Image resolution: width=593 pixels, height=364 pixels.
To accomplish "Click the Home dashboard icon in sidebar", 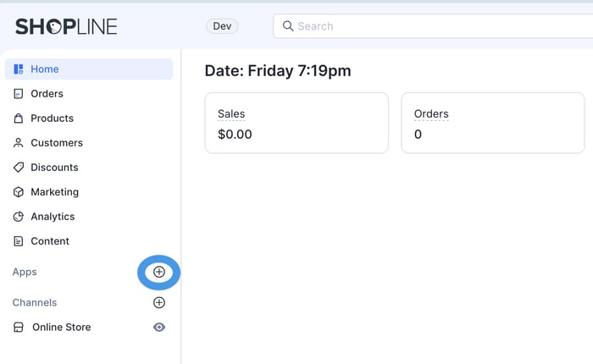I will coord(19,69).
